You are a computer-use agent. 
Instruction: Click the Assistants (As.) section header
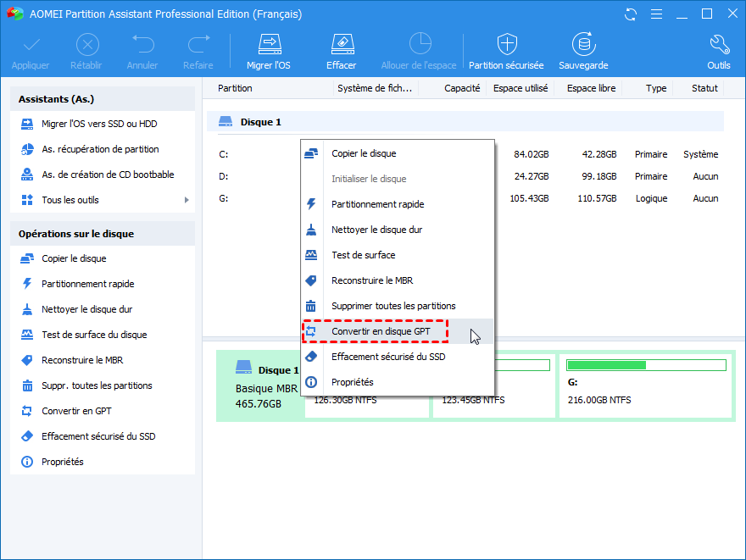point(103,99)
